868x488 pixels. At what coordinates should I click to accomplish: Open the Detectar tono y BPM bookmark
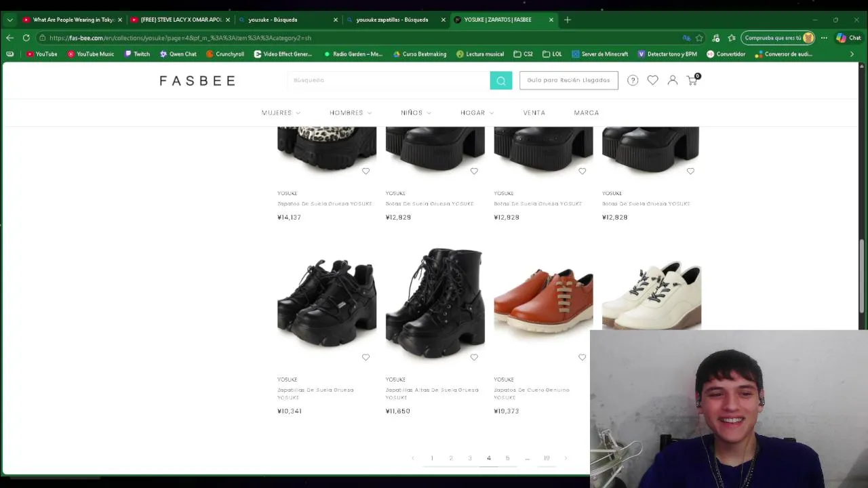(x=667, y=54)
